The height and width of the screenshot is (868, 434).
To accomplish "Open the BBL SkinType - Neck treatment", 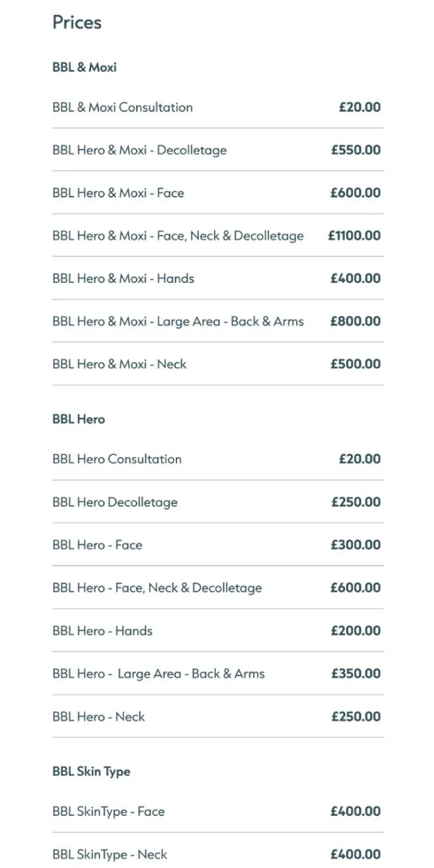I will coord(109,854).
